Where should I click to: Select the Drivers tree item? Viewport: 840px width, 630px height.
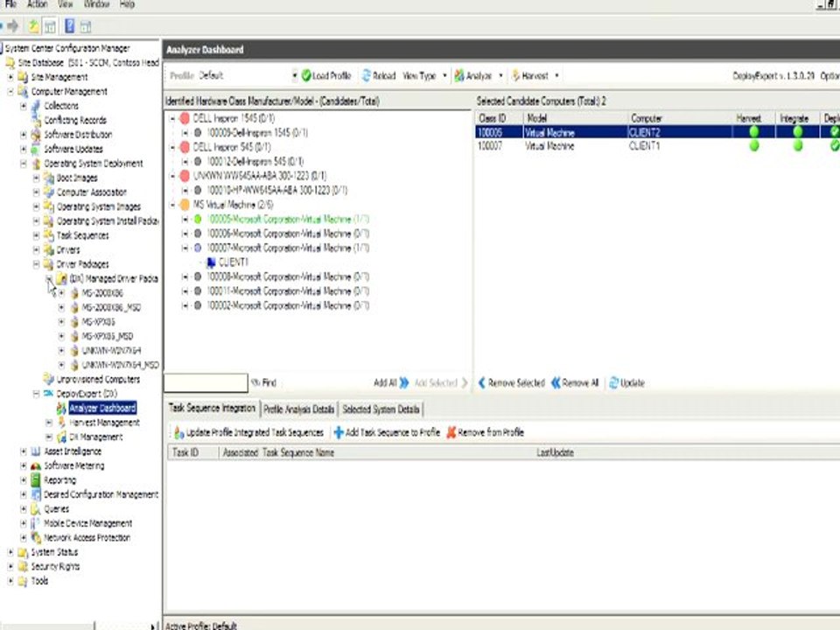pyautogui.click(x=68, y=249)
